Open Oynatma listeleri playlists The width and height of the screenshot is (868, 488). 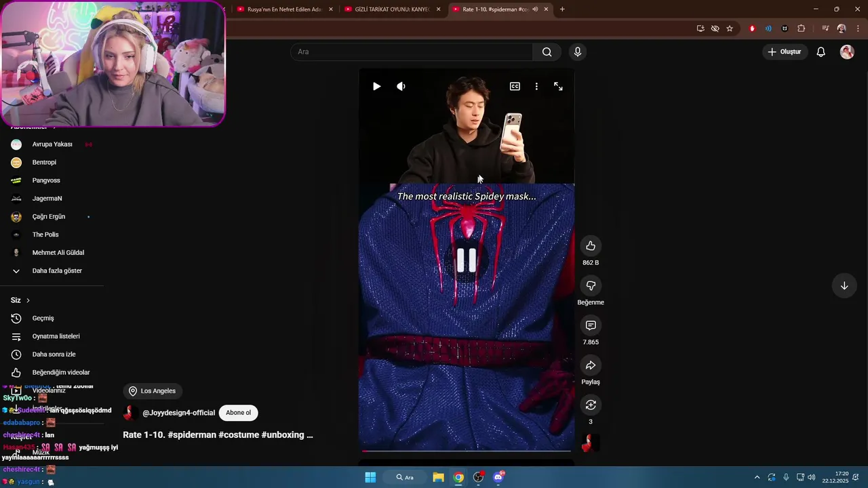[56, 336]
